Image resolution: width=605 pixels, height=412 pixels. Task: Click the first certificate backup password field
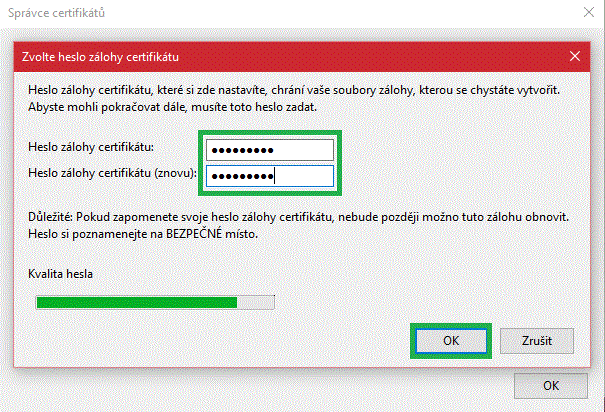(x=269, y=150)
